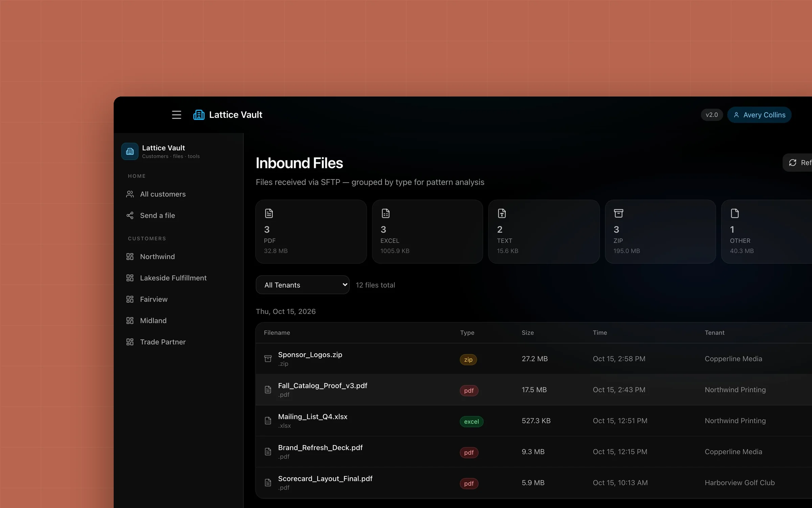Click the Lattice Vault sidebar badge icon
Image resolution: width=812 pixels, height=508 pixels.
pyautogui.click(x=130, y=151)
